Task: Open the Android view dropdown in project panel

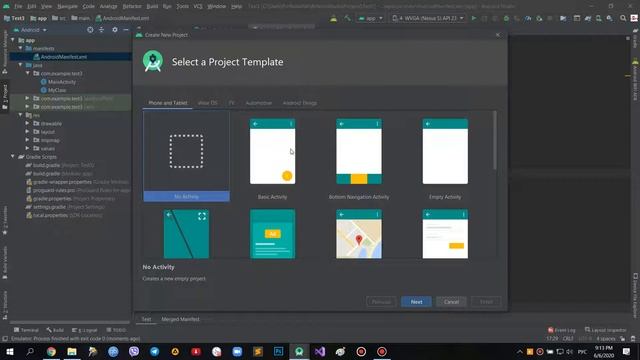Action: [30, 30]
